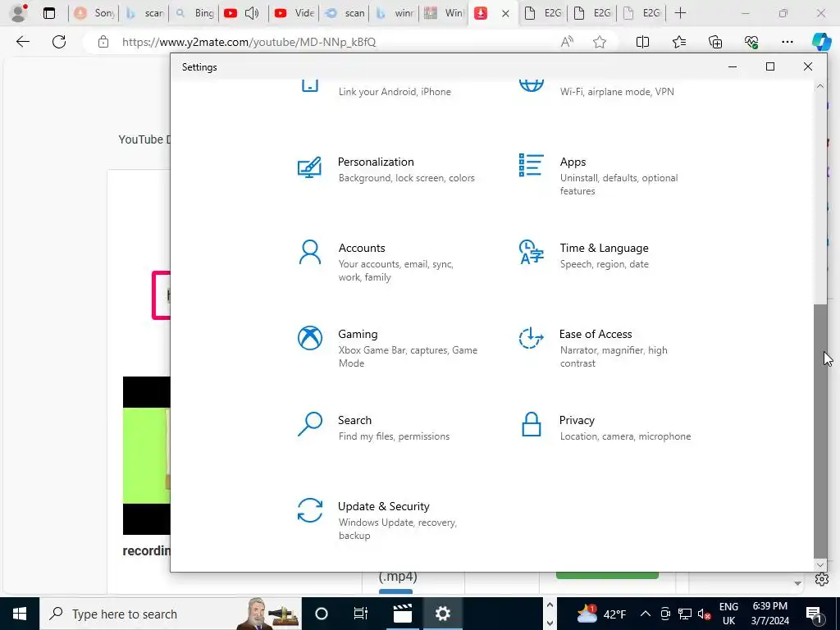The image size is (840, 630).
Task: Open Edge Settings and more menu
Action: pyautogui.click(x=787, y=42)
